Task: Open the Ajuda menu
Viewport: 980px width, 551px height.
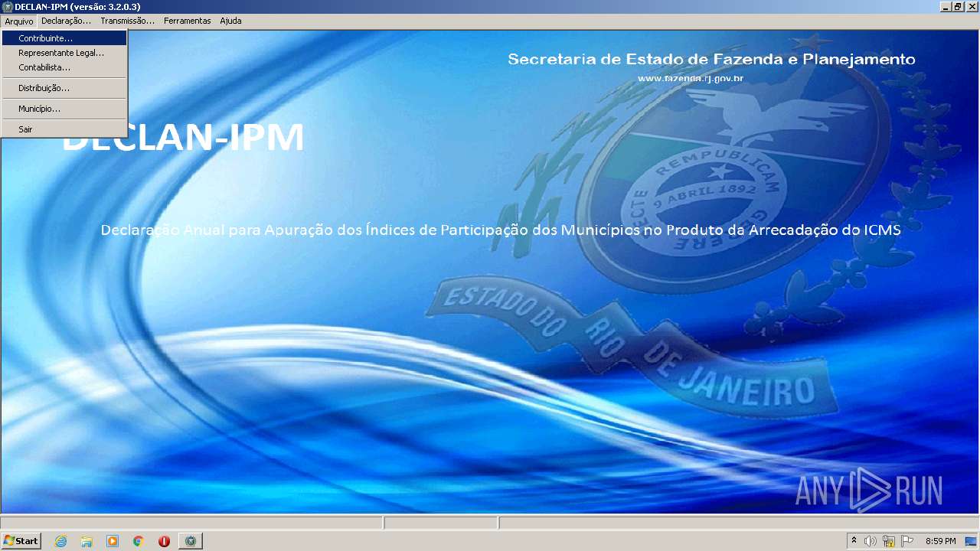Action: click(230, 21)
